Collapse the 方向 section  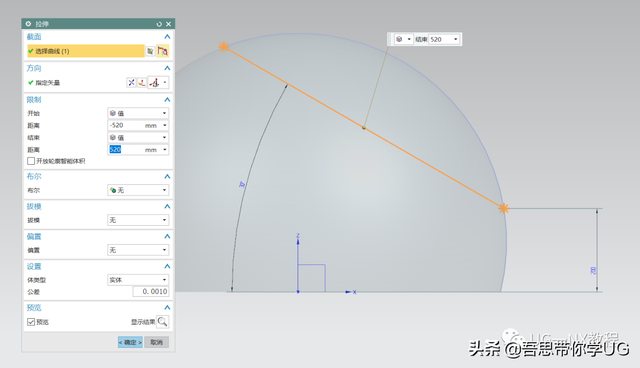(167, 68)
